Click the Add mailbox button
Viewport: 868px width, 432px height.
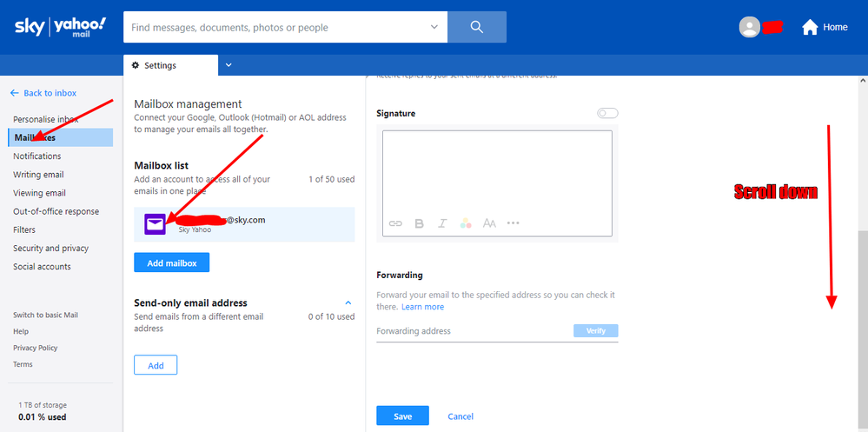[x=171, y=263]
